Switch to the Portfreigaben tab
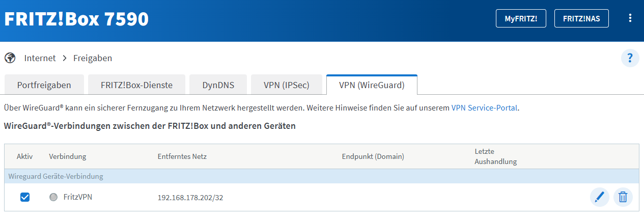Screen dimensions: 644x218 point(44,85)
